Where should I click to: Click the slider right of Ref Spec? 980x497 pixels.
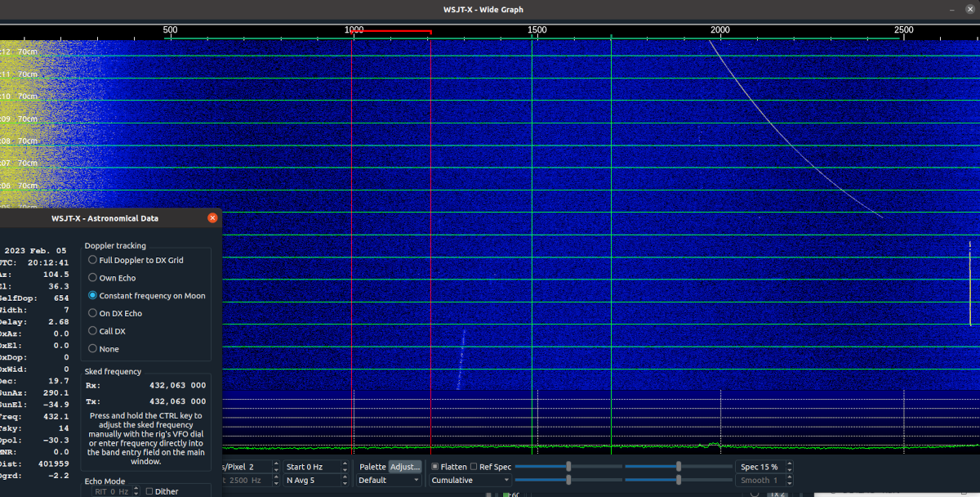tap(568, 466)
